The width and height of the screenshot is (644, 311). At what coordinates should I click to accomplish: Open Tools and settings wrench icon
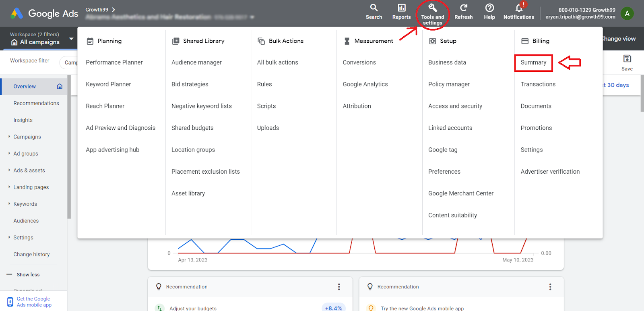pos(432,8)
